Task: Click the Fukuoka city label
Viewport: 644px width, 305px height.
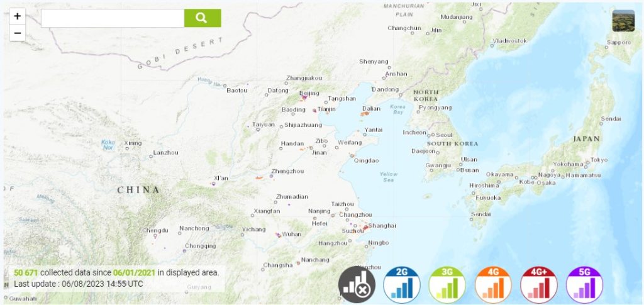Action: (x=488, y=198)
